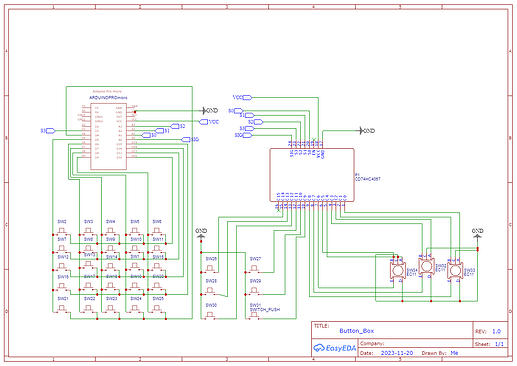Select the SW34 EC11 rotary encoder symbol
The image size is (517, 366).
pyautogui.click(x=397, y=270)
